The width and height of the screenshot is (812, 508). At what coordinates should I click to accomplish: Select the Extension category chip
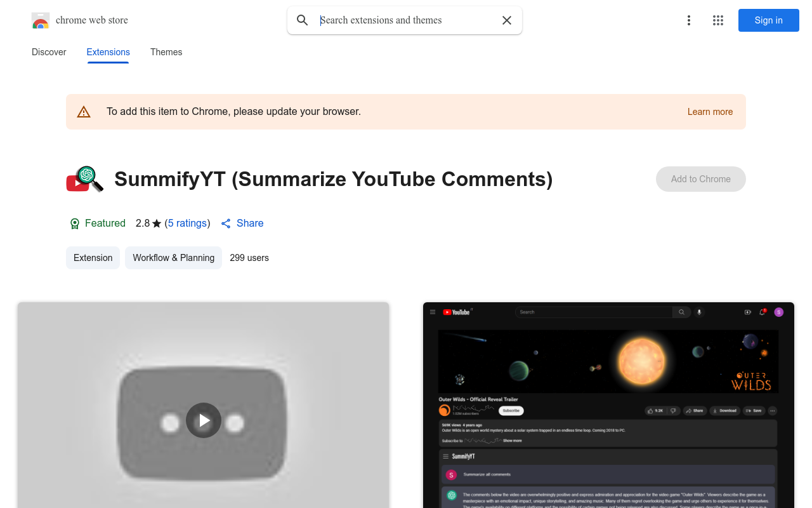(x=93, y=258)
